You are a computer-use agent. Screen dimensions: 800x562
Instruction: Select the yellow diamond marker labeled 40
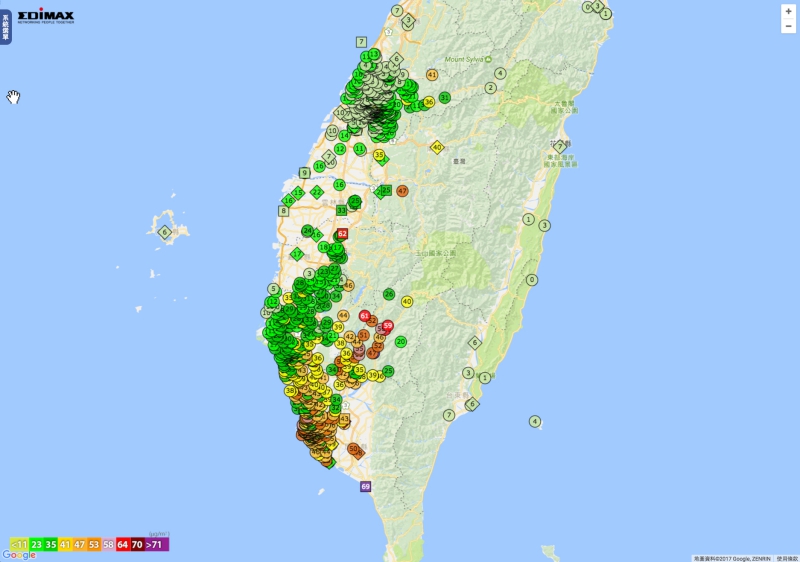pos(437,148)
